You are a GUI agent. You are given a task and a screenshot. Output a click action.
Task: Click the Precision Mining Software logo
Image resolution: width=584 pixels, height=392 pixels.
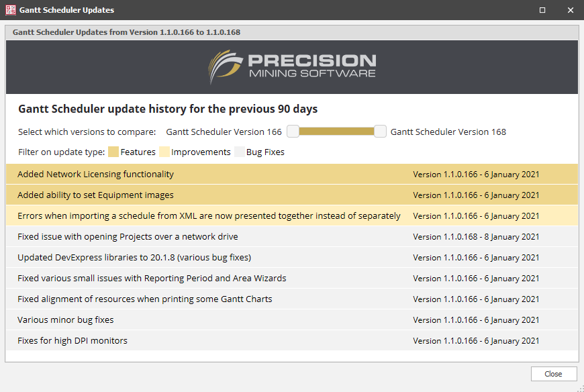(292, 67)
